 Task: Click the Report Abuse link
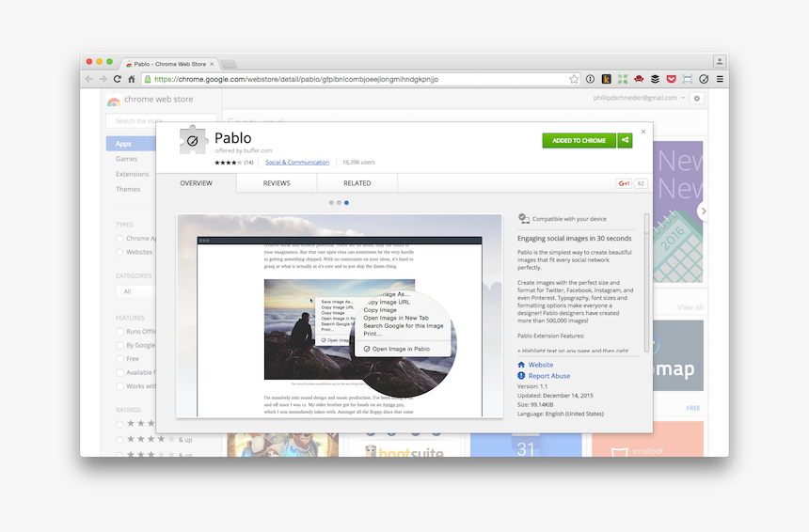[549, 376]
